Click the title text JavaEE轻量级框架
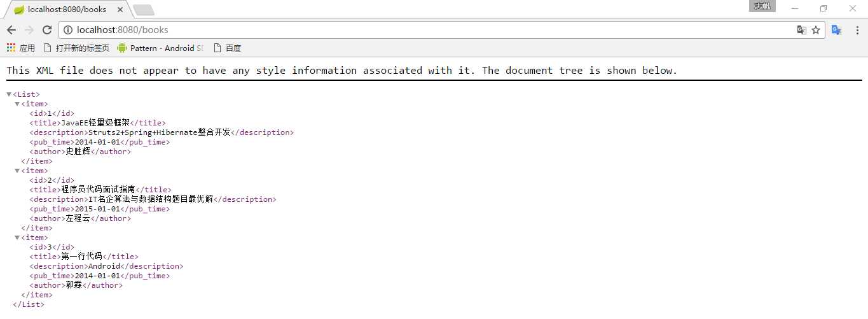 pos(95,123)
